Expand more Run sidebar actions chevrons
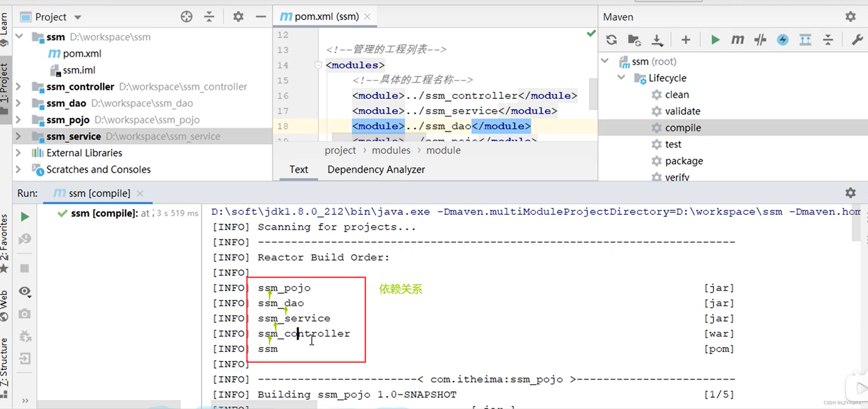Viewport: 868px width, 409px height. tap(25, 401)
